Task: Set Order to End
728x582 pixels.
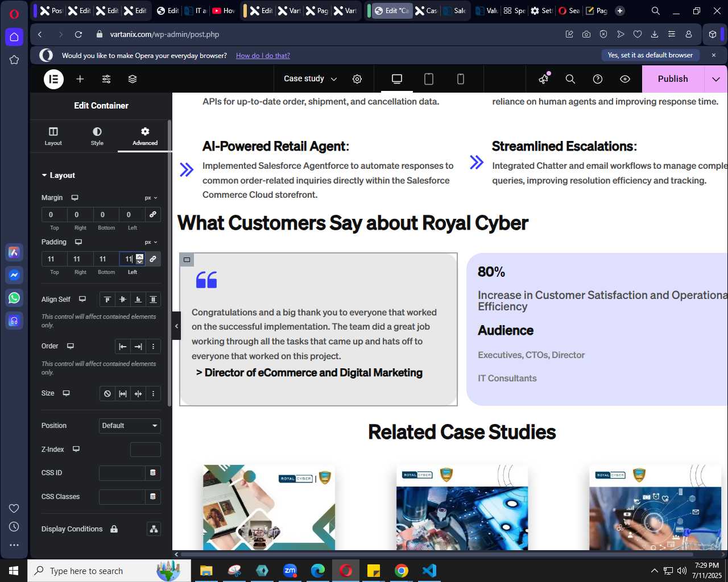Action: click(138, 347)
